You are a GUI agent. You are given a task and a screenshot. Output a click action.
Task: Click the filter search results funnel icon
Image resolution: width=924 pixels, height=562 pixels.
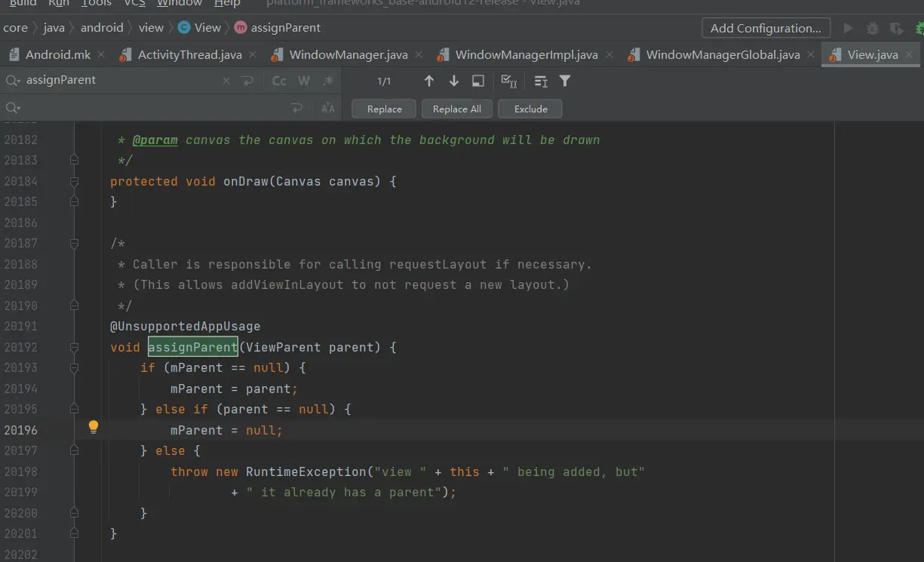pyautogui.click(x=565, y=81)
